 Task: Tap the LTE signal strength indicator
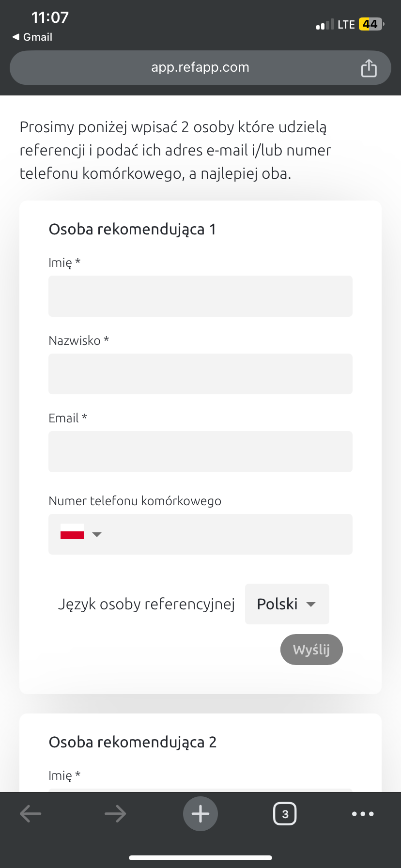pos(325,25)
